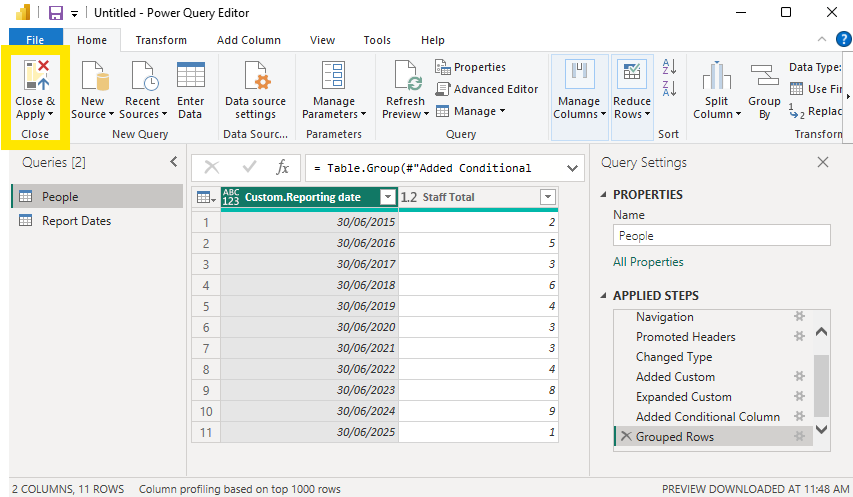Open the Manage query dropdown
Screen dimensions: 853x497
tap(471, 111)
